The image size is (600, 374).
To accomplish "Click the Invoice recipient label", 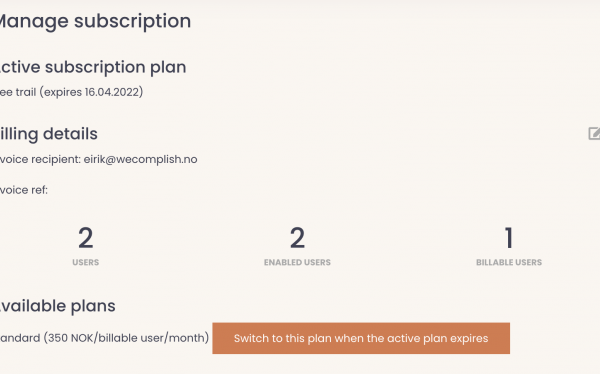I will coord(40,159).
